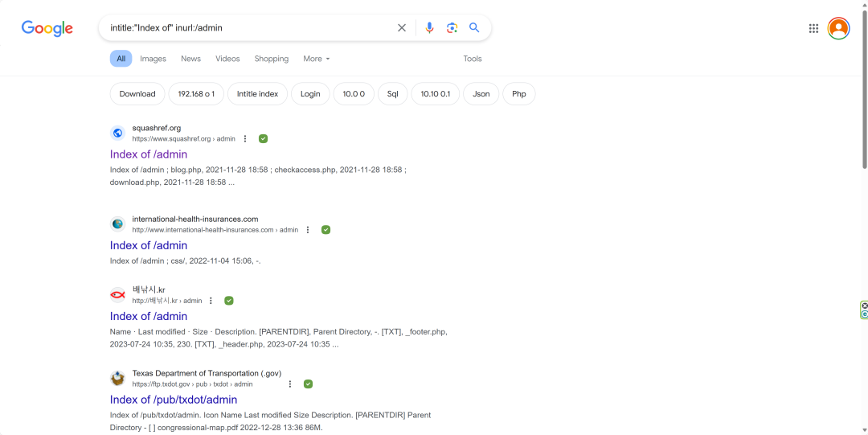The width and height of the screenshot is (868, 435).
Task: Click the squashref.org site name
Action: coord(156,128)
